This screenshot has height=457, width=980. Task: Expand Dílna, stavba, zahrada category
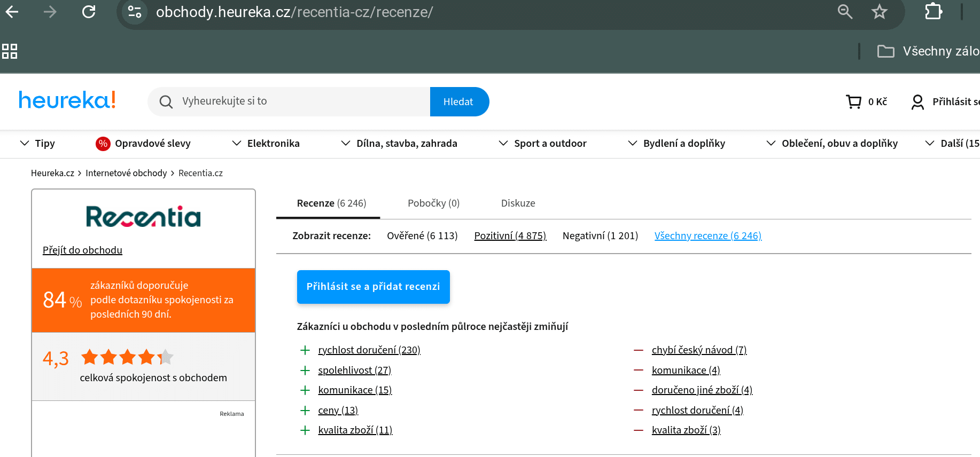pos(399,144)
